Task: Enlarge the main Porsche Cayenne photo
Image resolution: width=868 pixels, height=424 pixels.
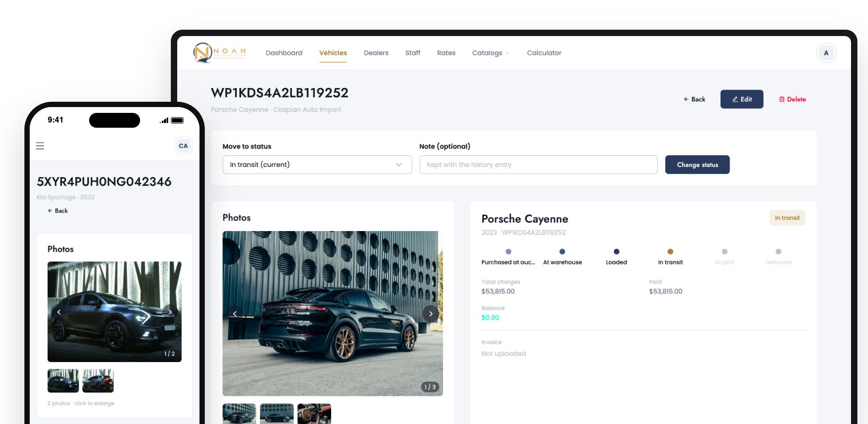Action: pos(333,314)
